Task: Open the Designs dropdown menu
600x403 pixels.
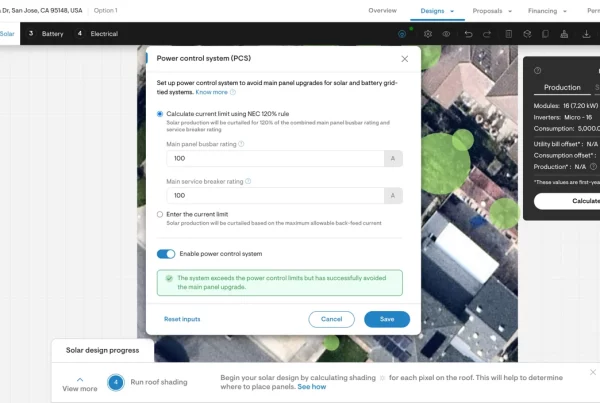Action: click(438, 10)
